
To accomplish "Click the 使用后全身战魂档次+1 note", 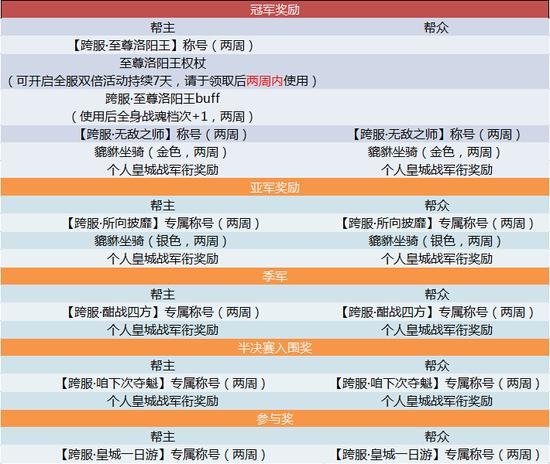I will [x=162, y=116].
